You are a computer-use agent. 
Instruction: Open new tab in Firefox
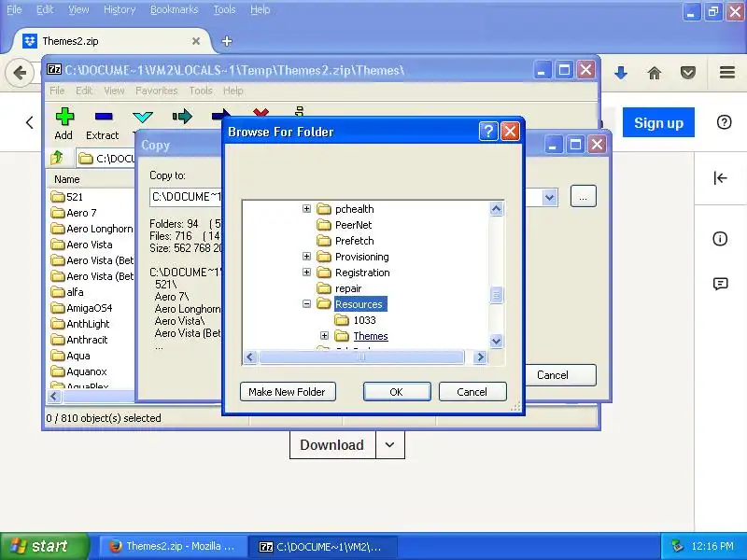(227, 41)
